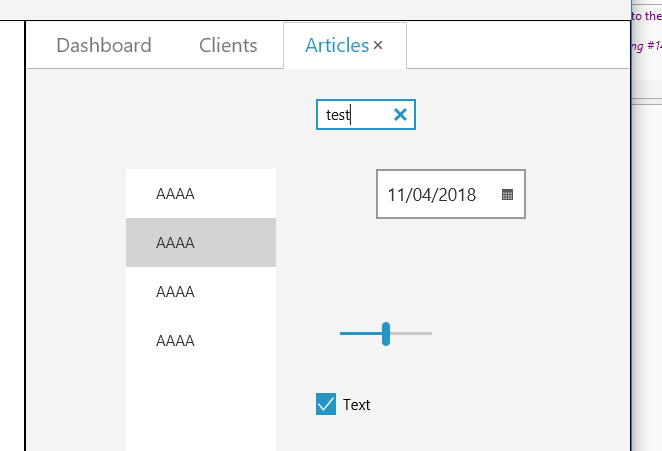Select the highlighted second AAAA item
This screenshot has height=451, width=662.
201,243
